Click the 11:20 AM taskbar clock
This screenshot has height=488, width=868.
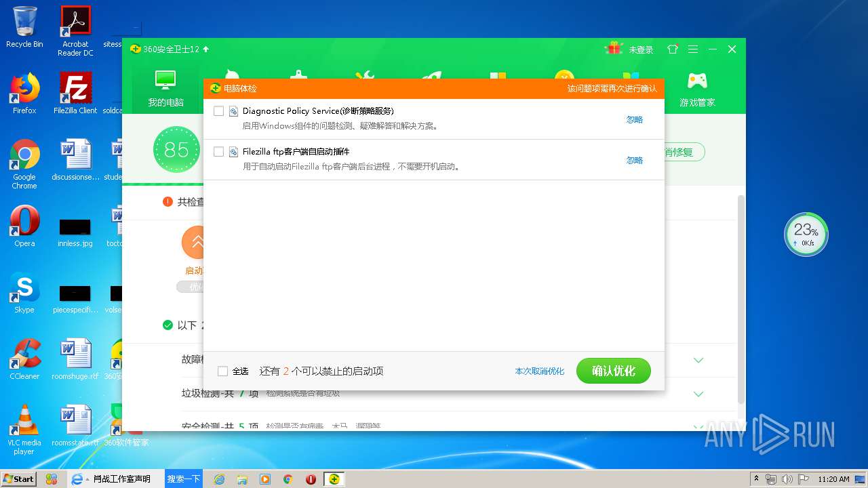833,479
